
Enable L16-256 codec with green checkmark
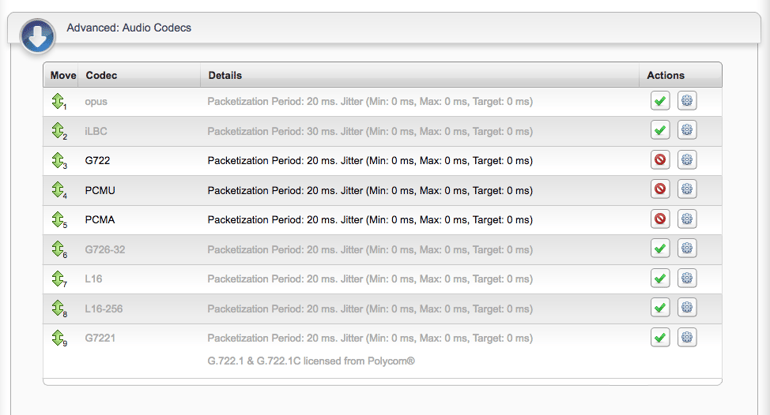pyautogui.click(x=660, y=308)
